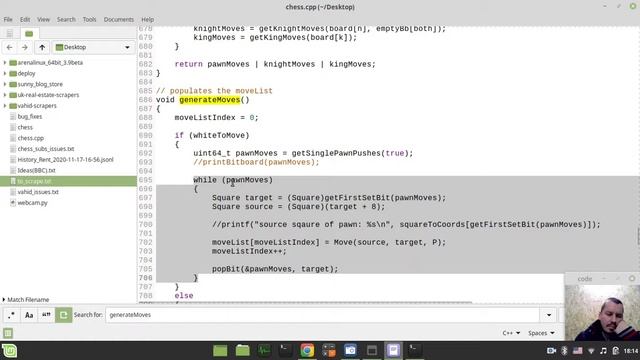Viewport: 640px width, 360px height.
Task: Click the show desktop green taskbar icon
Action: point(220,351)
